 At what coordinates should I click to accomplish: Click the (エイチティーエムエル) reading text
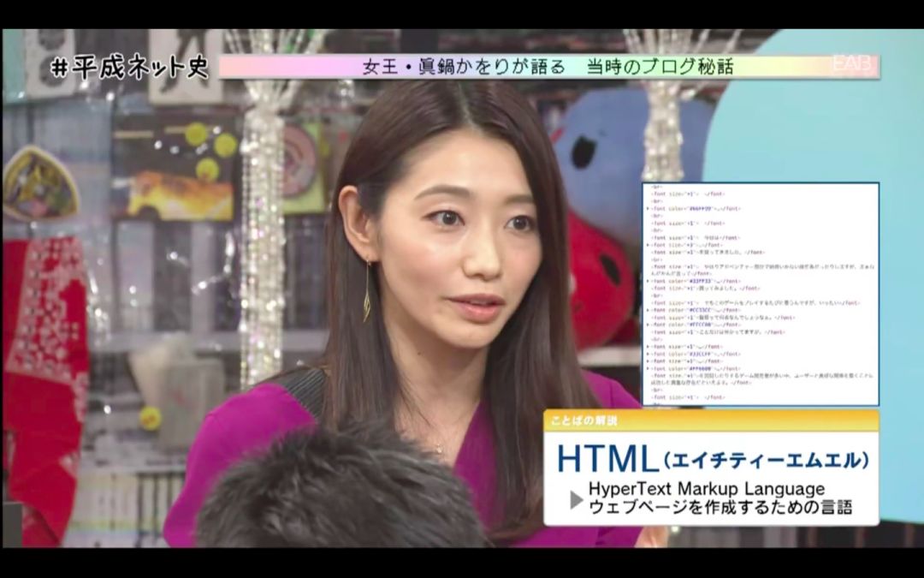coord(766,461)
